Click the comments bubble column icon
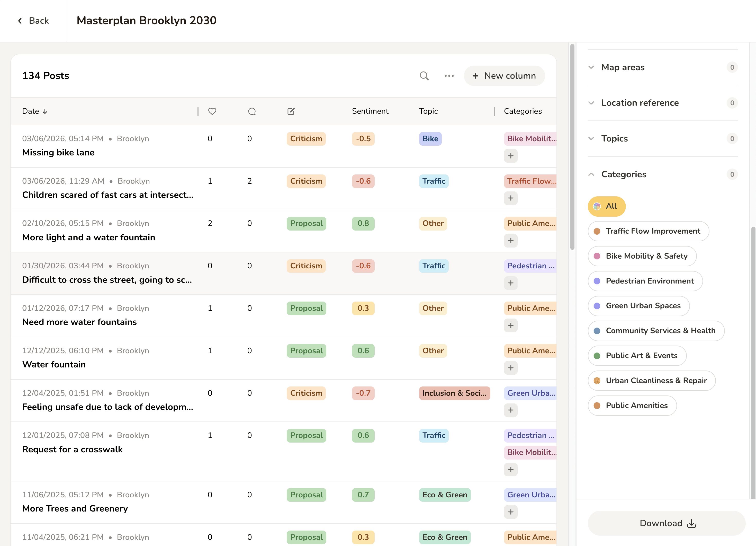Screen dimensions: 756x546 pyautogui.click(x=252, y=111)
